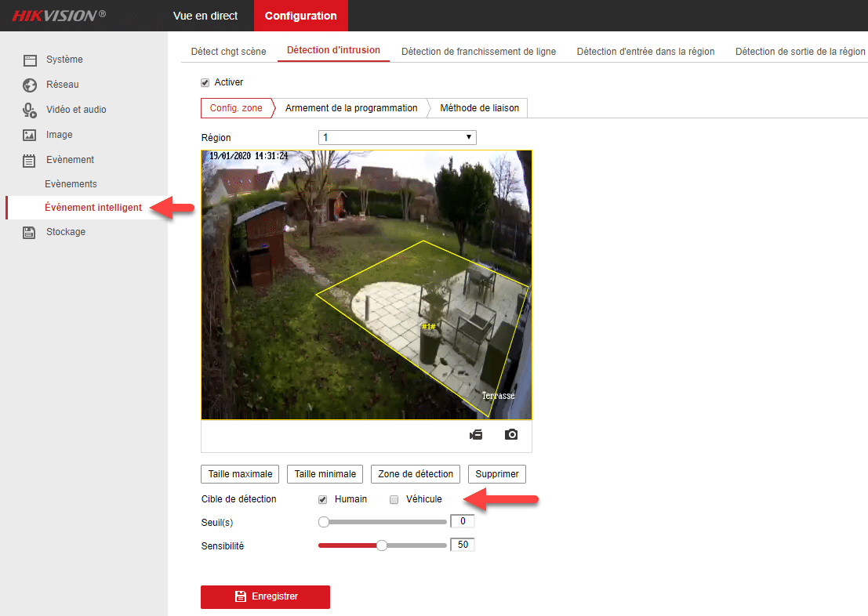Open the Méthode de liaison step
This screenshot has width=868, height=616.
tap(479, 108)
